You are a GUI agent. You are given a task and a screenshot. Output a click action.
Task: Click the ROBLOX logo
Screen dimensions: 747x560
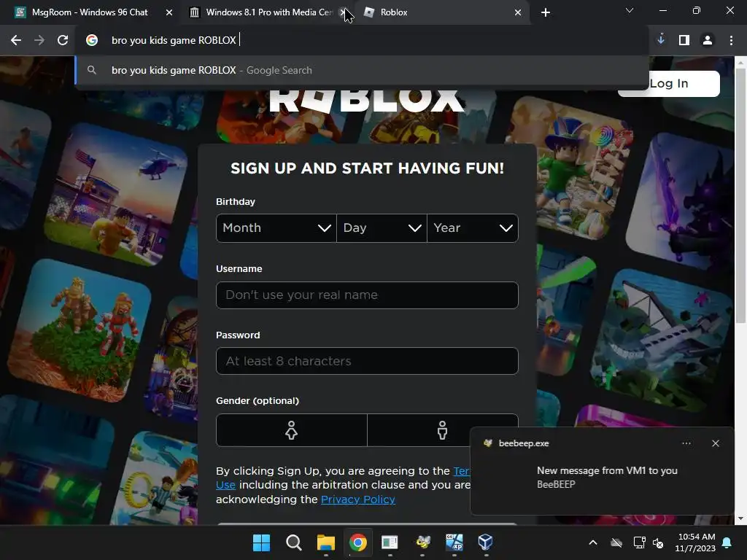pos(367,101)
